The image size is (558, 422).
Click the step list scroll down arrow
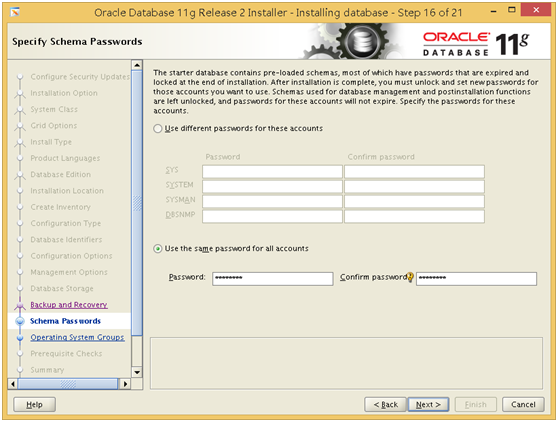pyautogui.click(x=137, y=372)
